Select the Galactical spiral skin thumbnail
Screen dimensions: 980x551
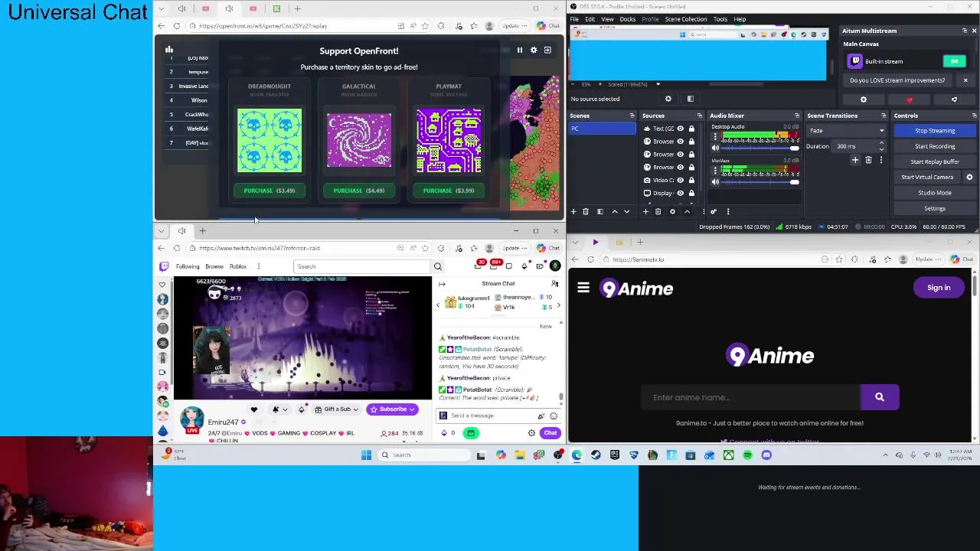359,140
